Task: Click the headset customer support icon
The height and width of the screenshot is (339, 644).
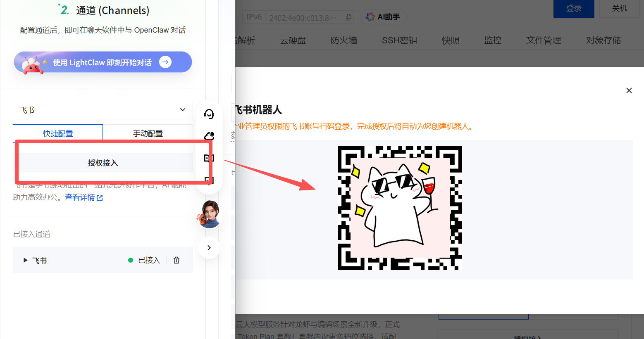Action: point(209,114)
